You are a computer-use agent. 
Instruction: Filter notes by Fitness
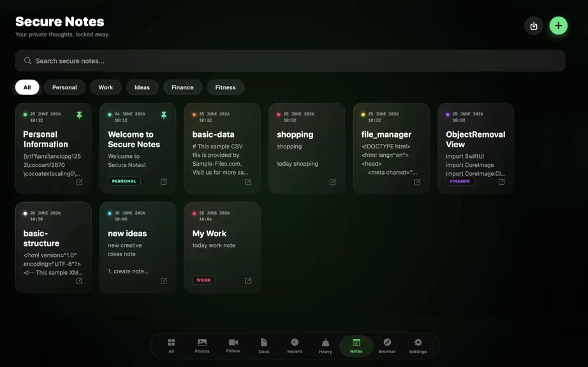click(x=225, y=87)
